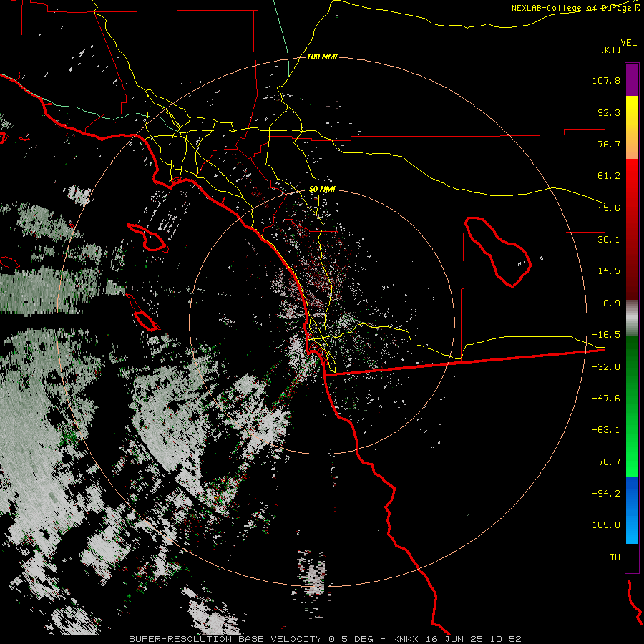The image size is (644, 644).
Task: Click the San Clemente Island outline
Action: point(142,313)
